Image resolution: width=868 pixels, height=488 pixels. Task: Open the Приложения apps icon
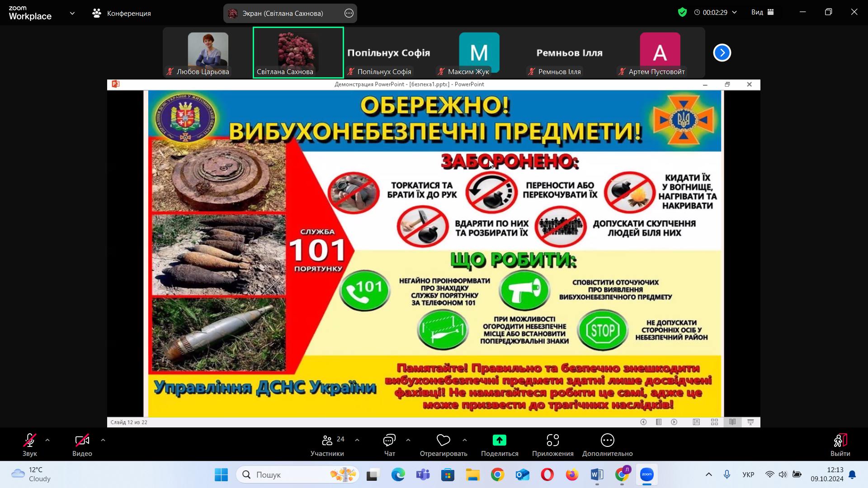pos(552,441)
